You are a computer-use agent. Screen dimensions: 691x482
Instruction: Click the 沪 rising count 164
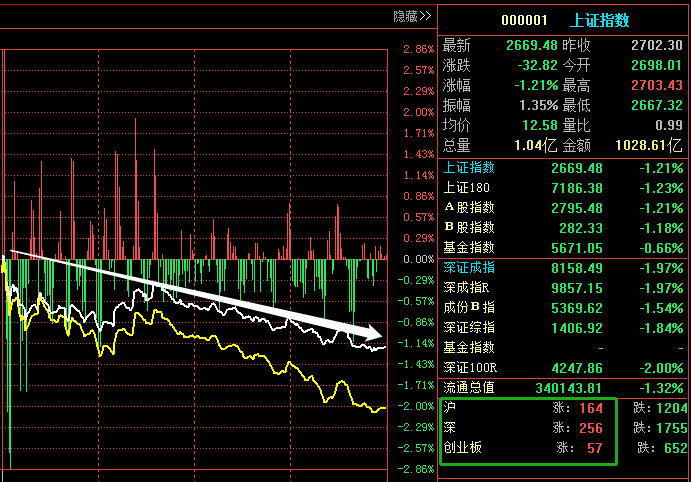click(x=591, y=408)
